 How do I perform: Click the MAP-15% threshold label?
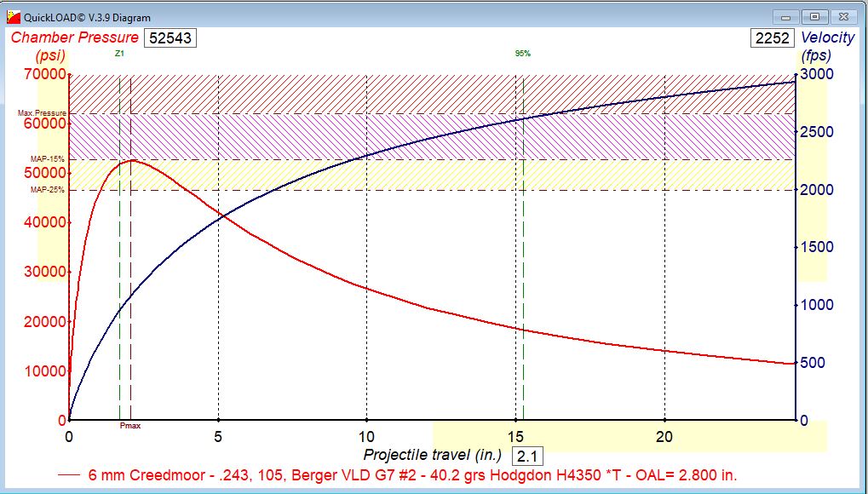click(48, 159)
